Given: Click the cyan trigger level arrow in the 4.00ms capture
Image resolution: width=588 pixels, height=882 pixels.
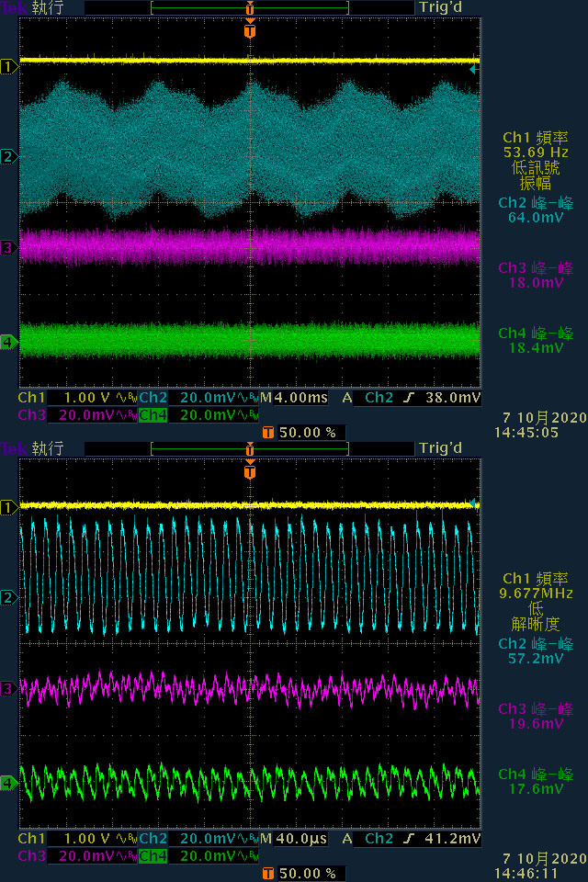Looking at the screenshot, I should [474, 69].
